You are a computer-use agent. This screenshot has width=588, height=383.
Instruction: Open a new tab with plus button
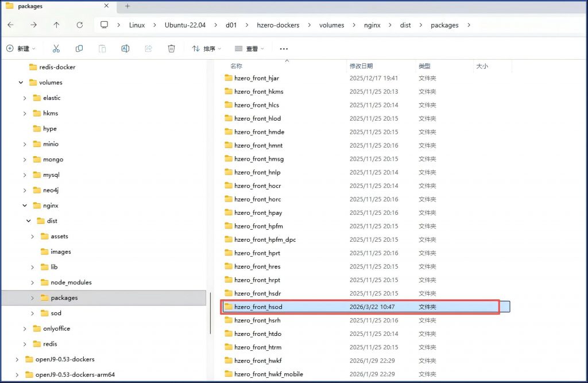tap(127, 6)
